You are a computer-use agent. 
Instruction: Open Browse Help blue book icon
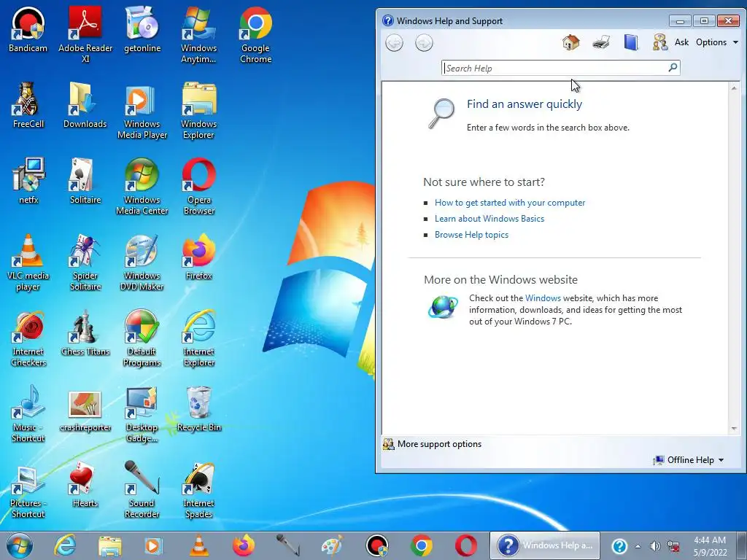[631, 42]
